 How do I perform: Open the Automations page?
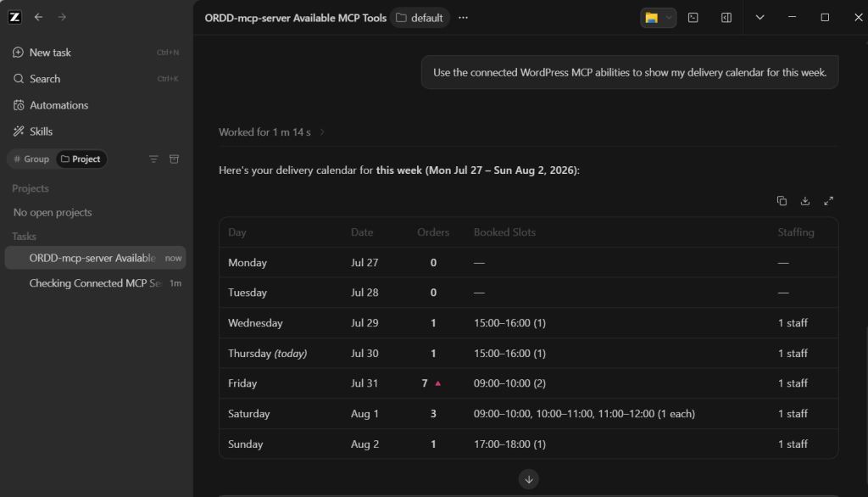point(96,104)
